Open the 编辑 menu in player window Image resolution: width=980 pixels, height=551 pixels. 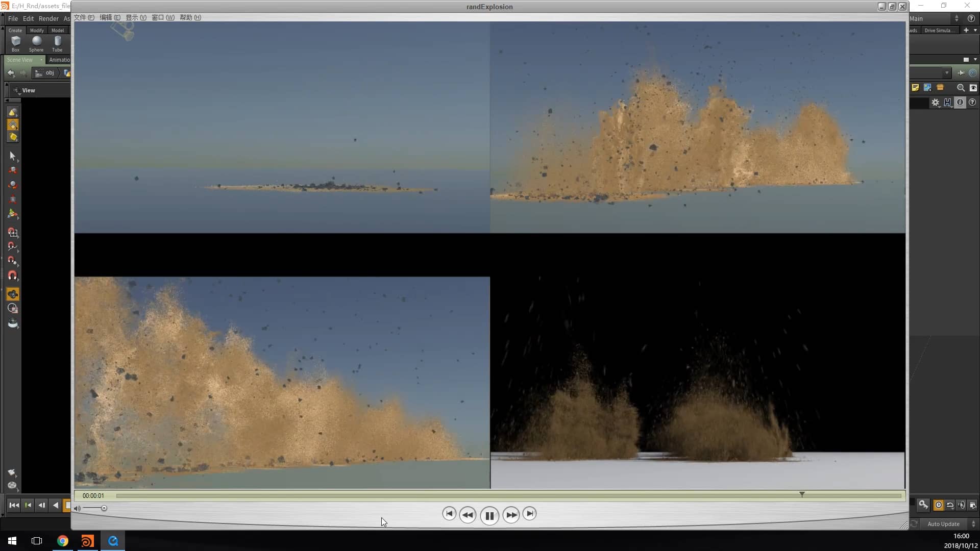click(x=110, y=17)
